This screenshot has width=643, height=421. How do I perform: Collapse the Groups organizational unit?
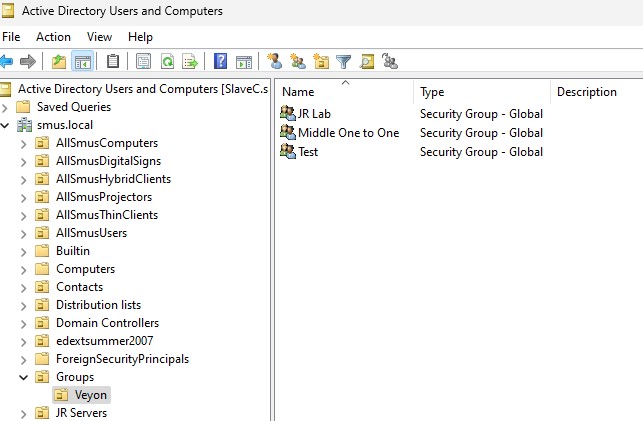[x=23, y=377]
